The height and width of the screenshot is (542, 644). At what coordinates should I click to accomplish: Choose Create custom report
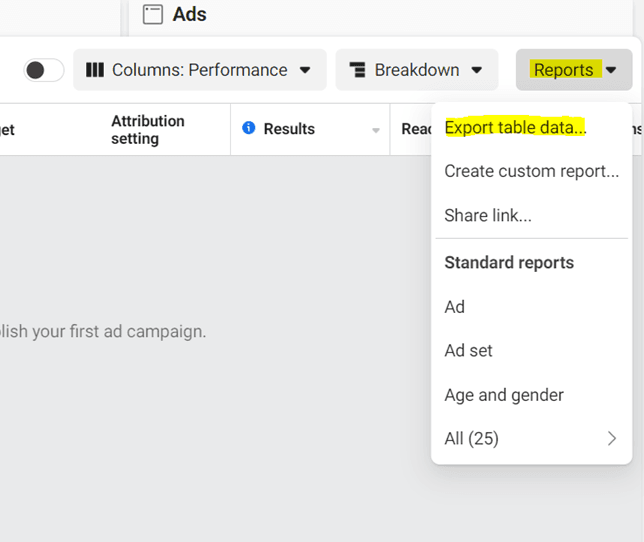[531, 171]
